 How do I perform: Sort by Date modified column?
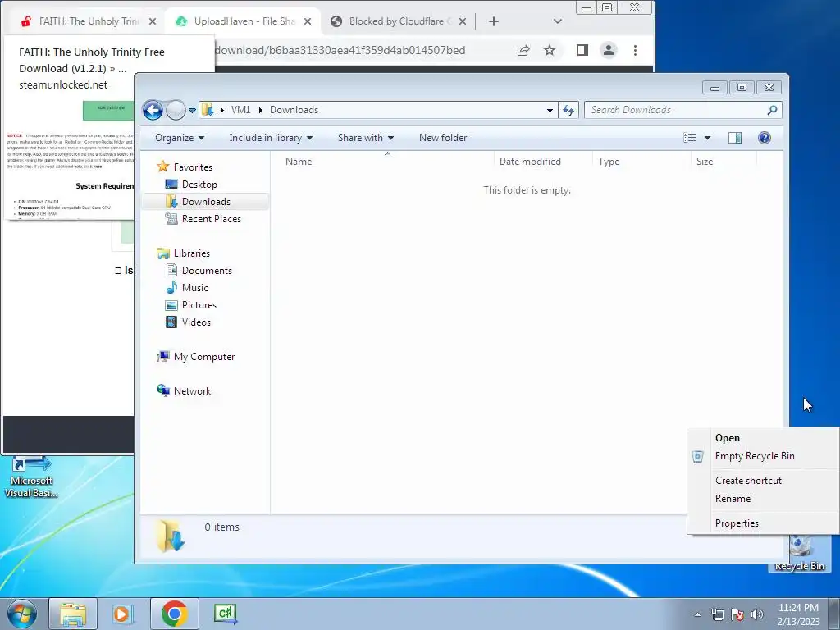click(x=530, y=162)
